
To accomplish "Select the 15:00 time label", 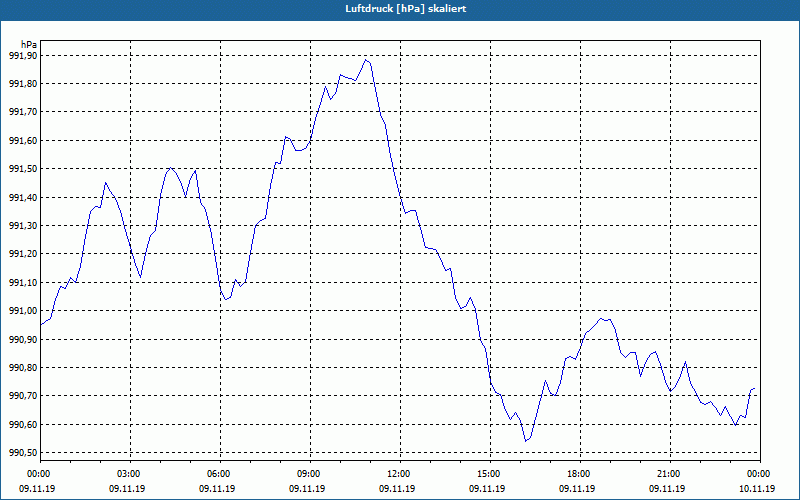I will (489, 474).
